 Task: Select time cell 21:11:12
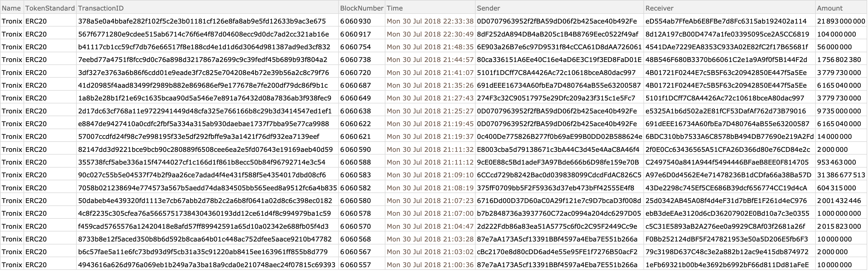pyautogui.click(x=430, y=162)
